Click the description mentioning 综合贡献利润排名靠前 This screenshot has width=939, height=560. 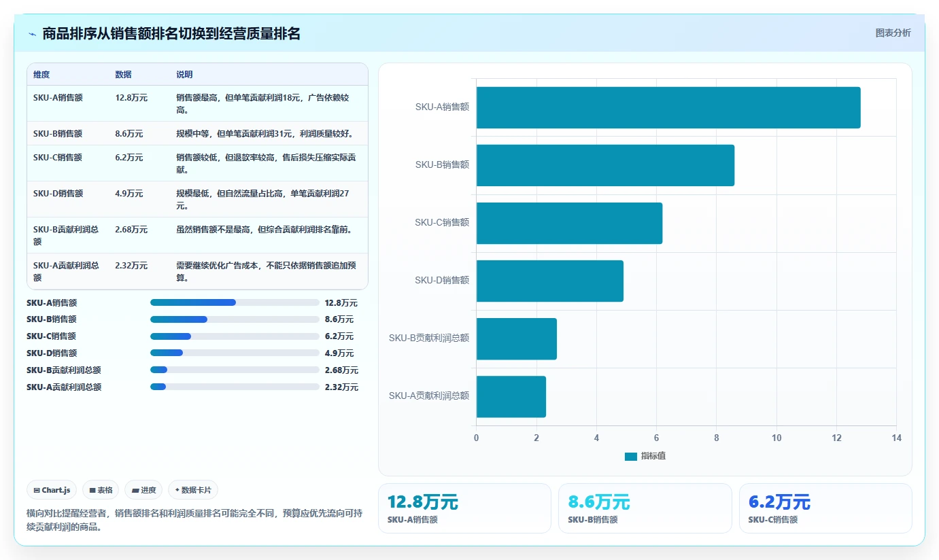tap(264, 229)
